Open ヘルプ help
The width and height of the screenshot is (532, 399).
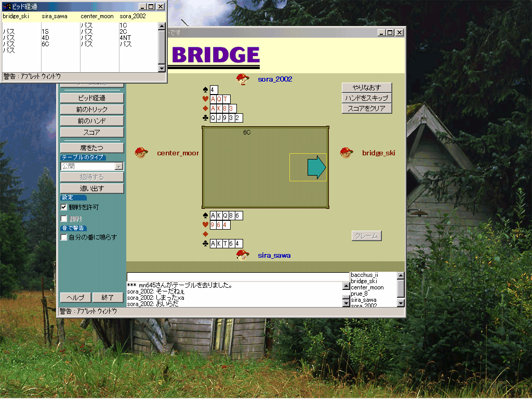[x=76, y=298]
